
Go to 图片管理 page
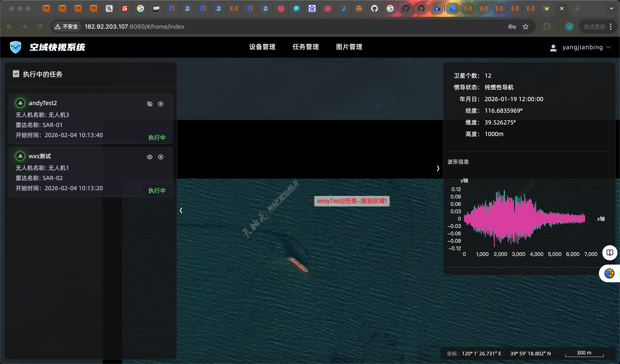tap(349, 47)
